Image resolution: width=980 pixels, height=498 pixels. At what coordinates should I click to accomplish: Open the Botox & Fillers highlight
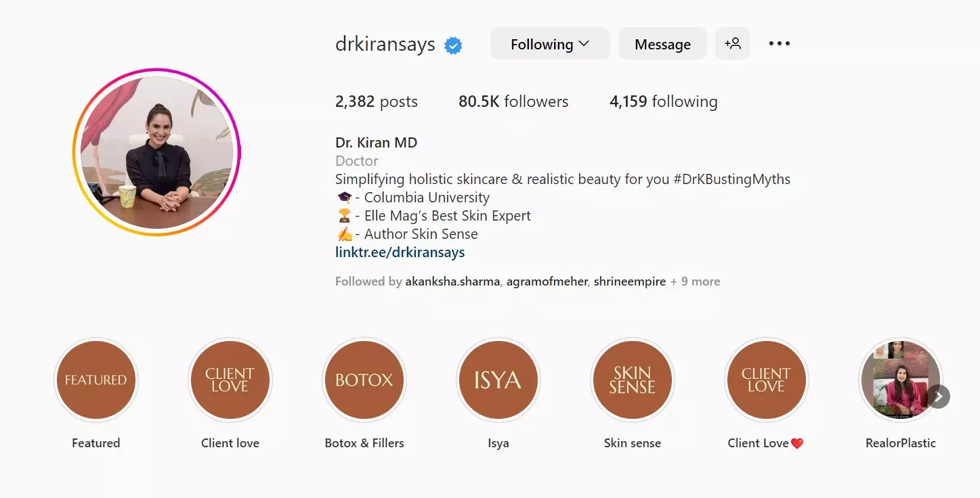(x=364, y=380)
